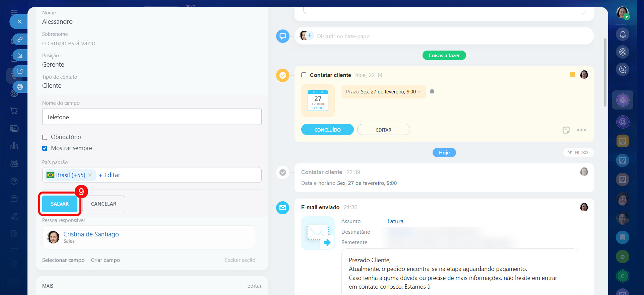Open the chat bubble timeline icon
644x295 pixels.
pos(282,36)
